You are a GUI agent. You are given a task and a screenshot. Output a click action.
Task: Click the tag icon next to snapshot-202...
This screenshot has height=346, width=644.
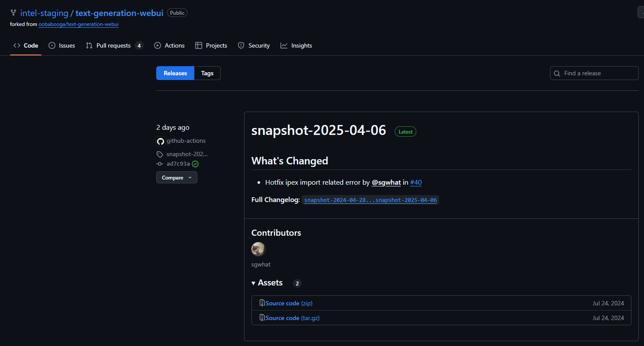[x=160, y=154]
